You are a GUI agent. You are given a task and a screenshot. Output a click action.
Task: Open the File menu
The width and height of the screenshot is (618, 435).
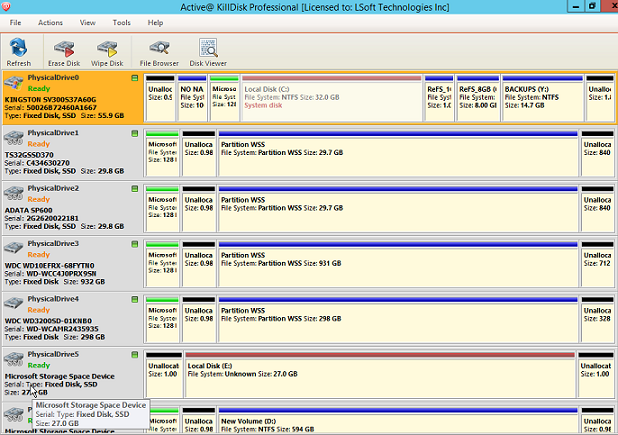click(x=15, y=22)
